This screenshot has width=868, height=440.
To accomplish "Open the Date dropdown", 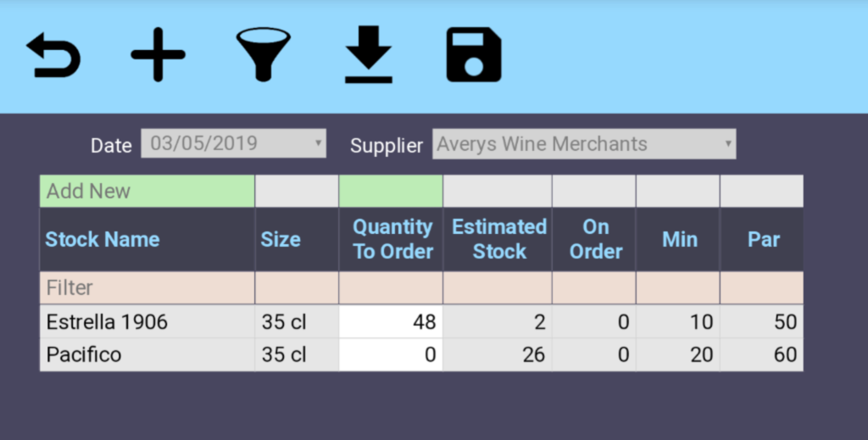I will click(x=233, y=144).
